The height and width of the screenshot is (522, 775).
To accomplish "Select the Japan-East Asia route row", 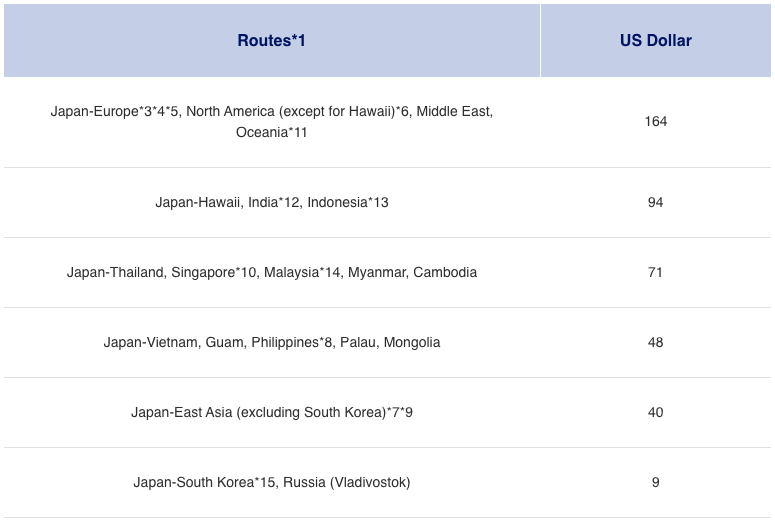I will coord(271,412).
